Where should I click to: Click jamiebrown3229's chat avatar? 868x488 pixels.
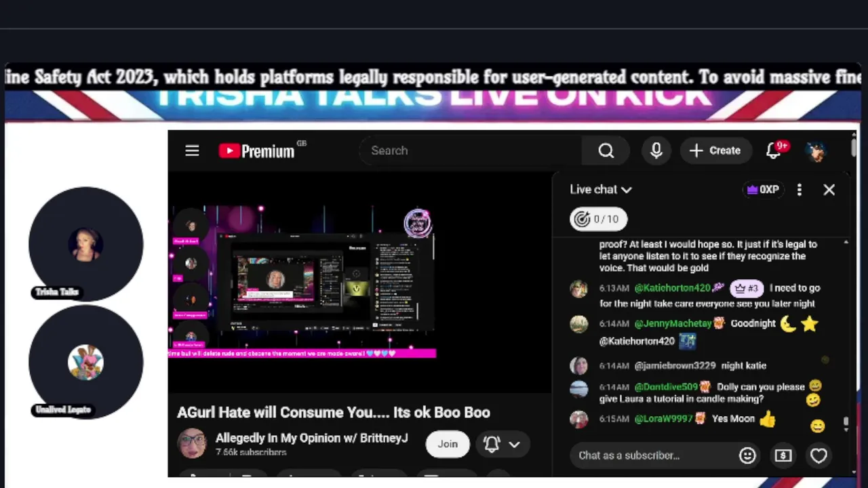click(578, 366)
